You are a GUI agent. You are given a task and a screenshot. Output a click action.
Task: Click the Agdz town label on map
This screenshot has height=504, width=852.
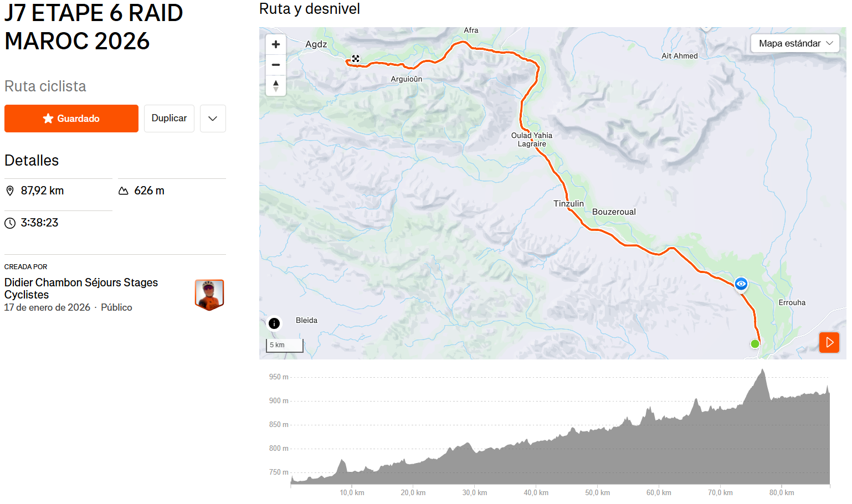[316, 44]
